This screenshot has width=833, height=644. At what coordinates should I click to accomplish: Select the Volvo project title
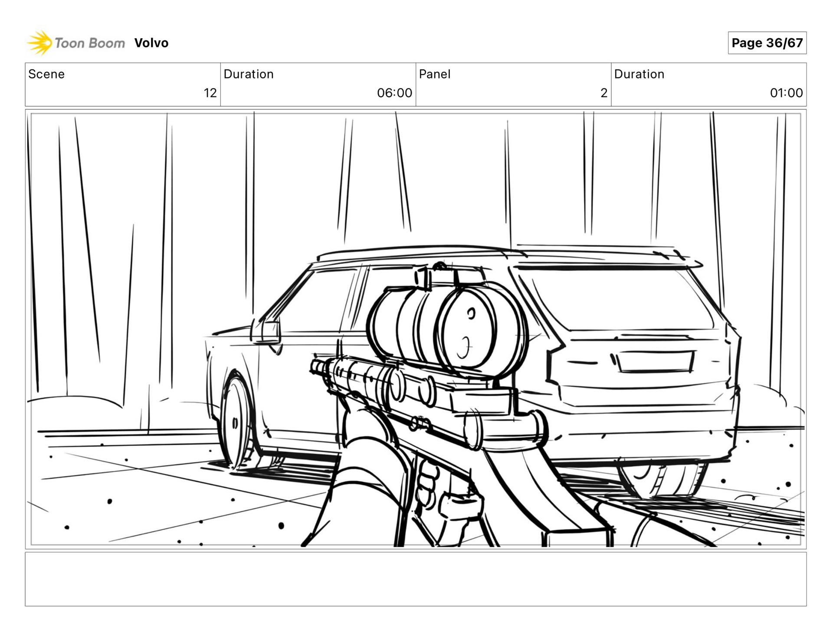pyautogui.click(x=151, y=43)
